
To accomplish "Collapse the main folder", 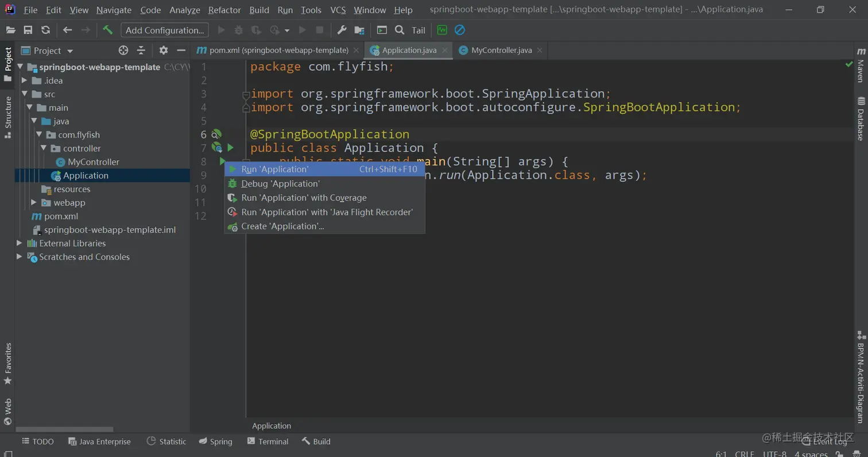I will tap(29, 108).
